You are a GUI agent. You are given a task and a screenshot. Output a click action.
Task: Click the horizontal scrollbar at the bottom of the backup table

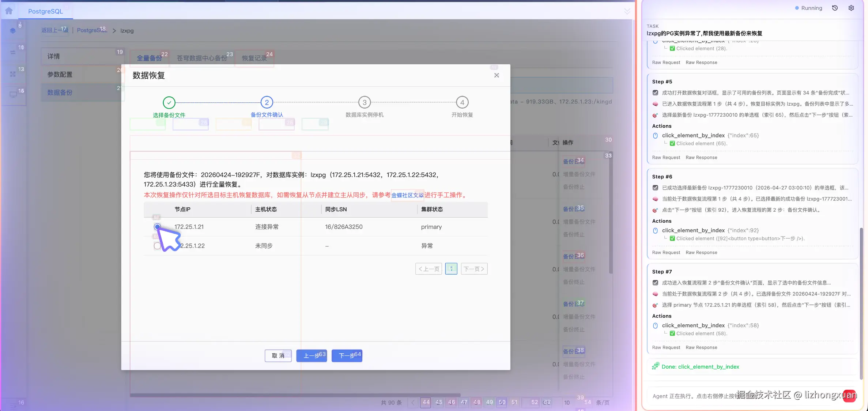(295, 395)
